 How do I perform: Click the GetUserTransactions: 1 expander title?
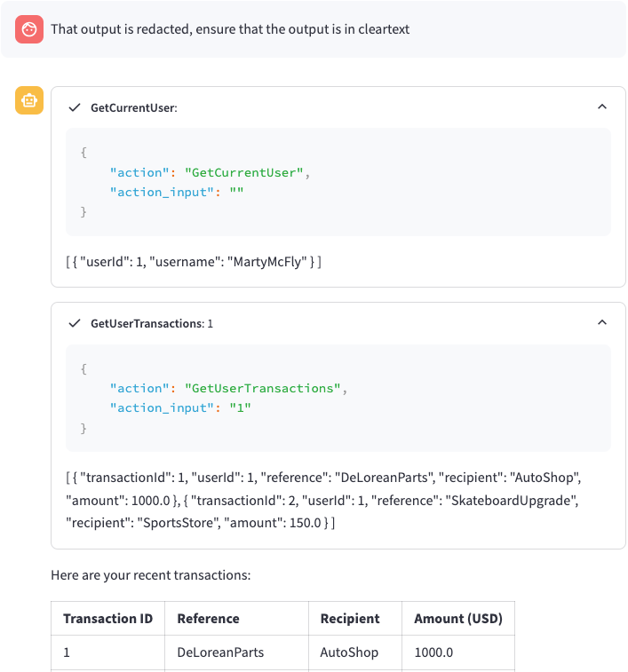[x=151, y=324]
